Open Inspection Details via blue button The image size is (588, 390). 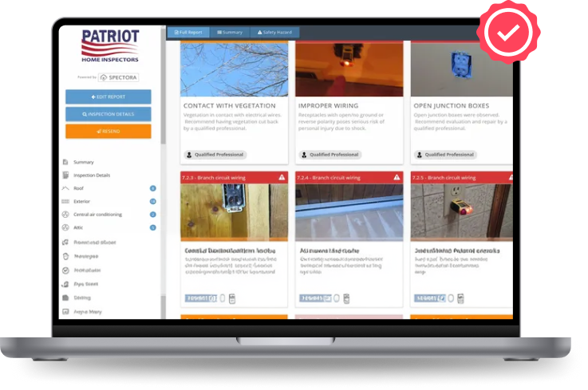click(108, 114)
